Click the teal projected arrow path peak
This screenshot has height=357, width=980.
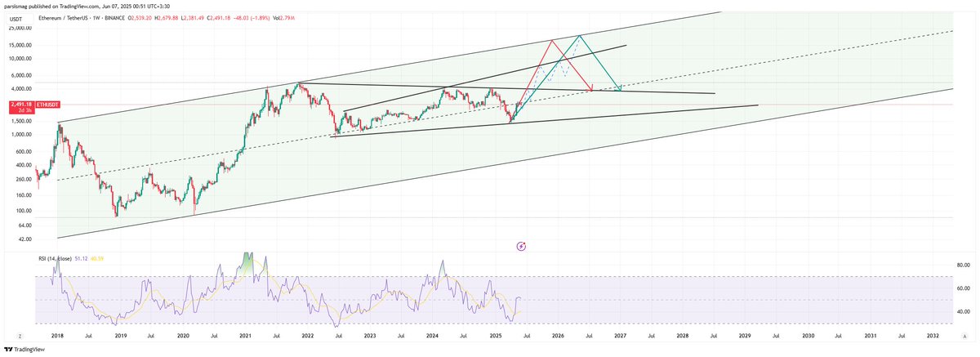tap(580, 36)
